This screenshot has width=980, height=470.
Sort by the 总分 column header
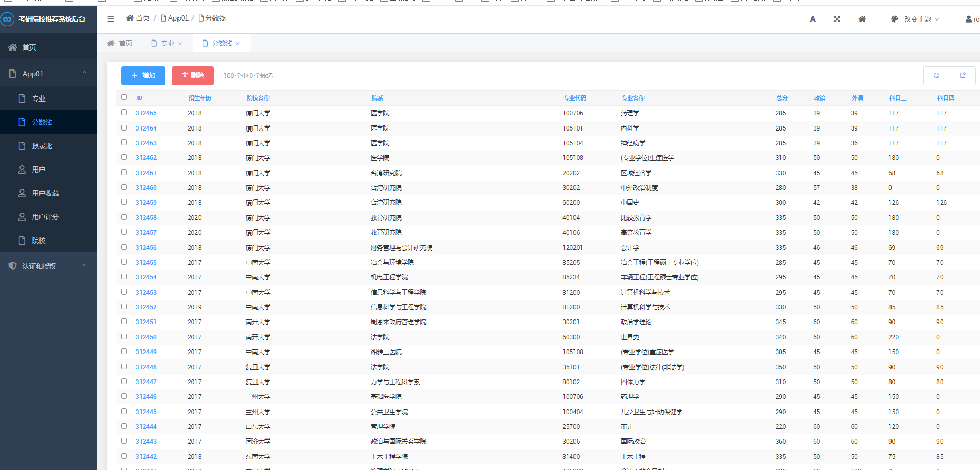(x=782, y=98)
